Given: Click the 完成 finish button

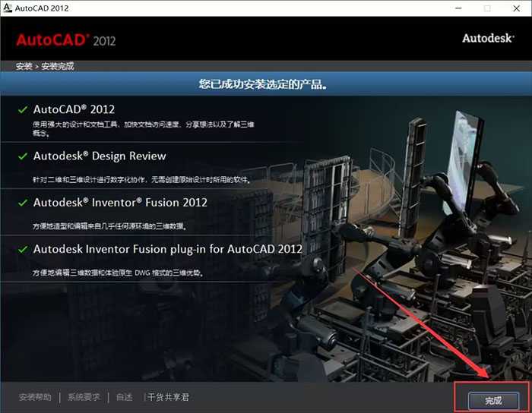Looking at the screenshot, I should coord(493,401).
